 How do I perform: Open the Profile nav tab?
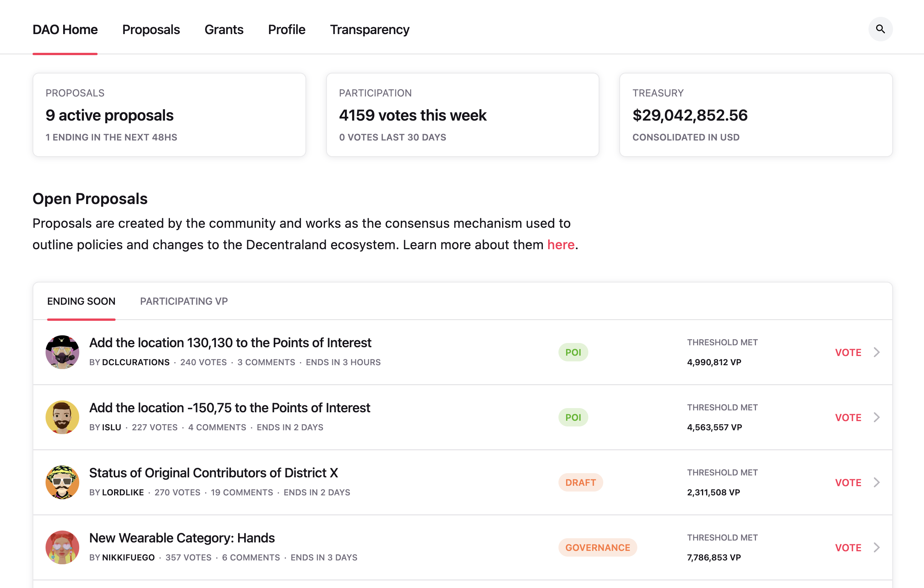pos(287,29)
